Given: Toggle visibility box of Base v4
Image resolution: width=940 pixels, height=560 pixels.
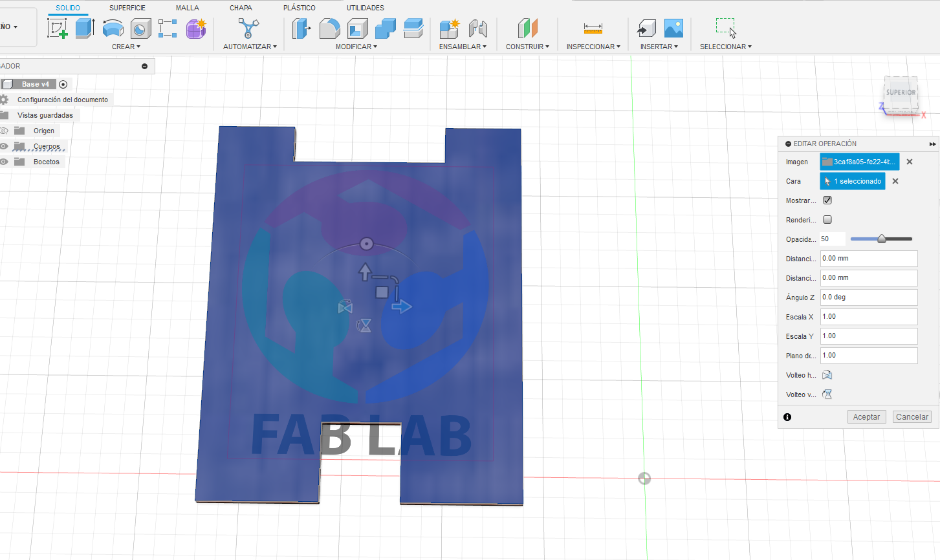Looking at the screenshot, I should click(7, 84).
